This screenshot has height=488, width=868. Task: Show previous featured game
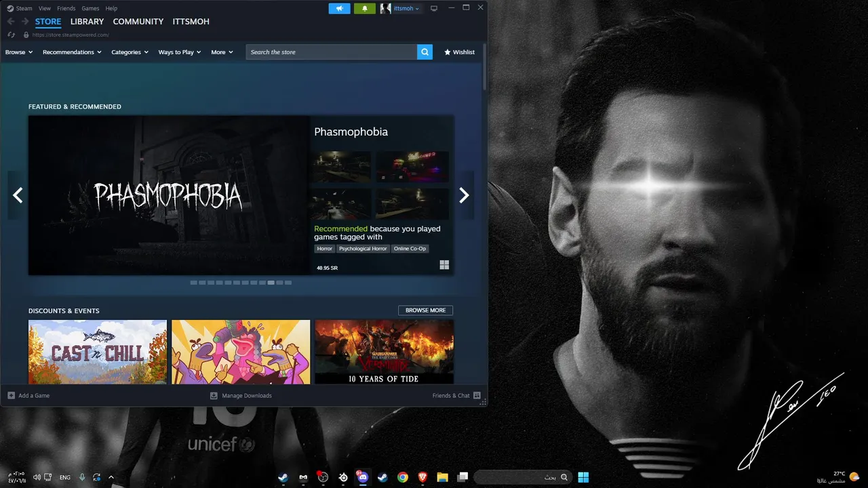pos(18,195)
